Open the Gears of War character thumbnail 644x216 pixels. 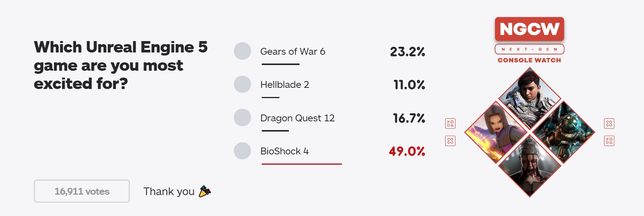click(x=529, y=99)
